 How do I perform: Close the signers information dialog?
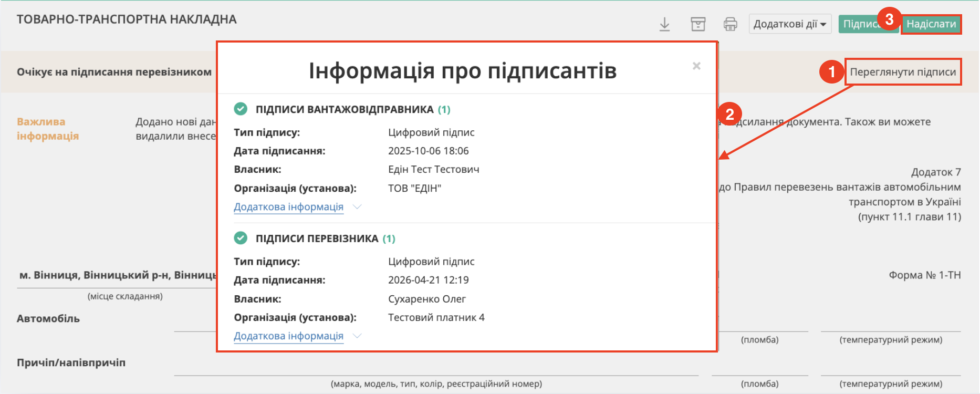click(696, 66)
